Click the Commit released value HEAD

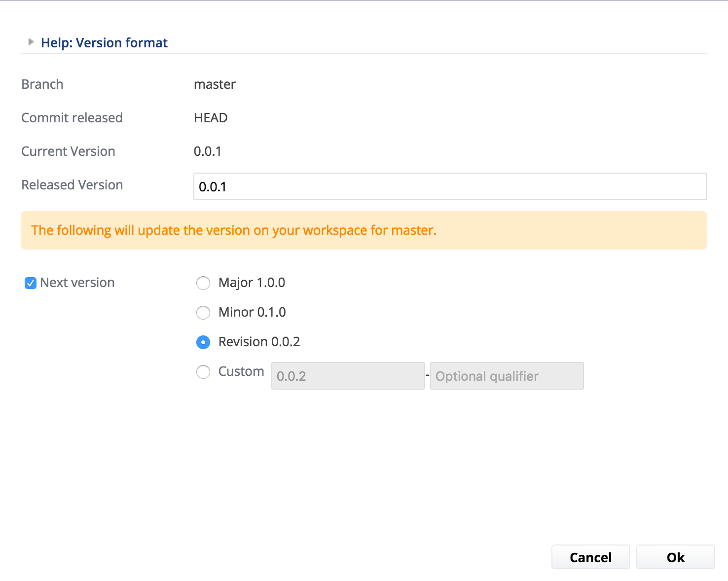point(211,118)
